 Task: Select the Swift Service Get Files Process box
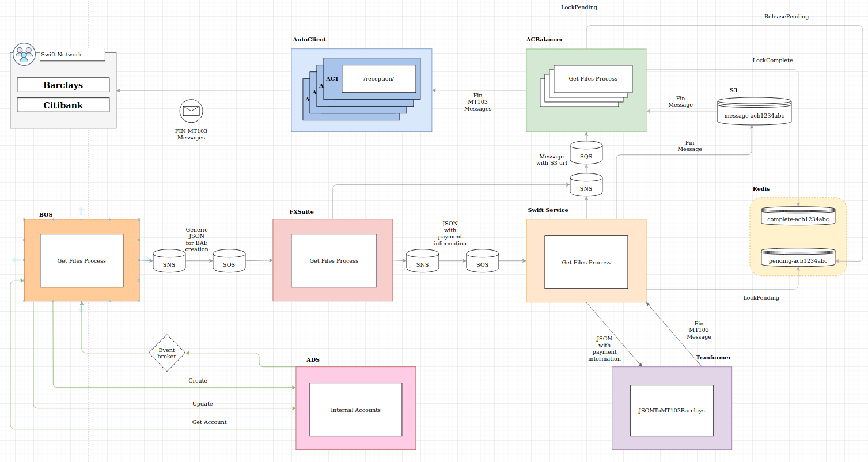tap(586, 262)
